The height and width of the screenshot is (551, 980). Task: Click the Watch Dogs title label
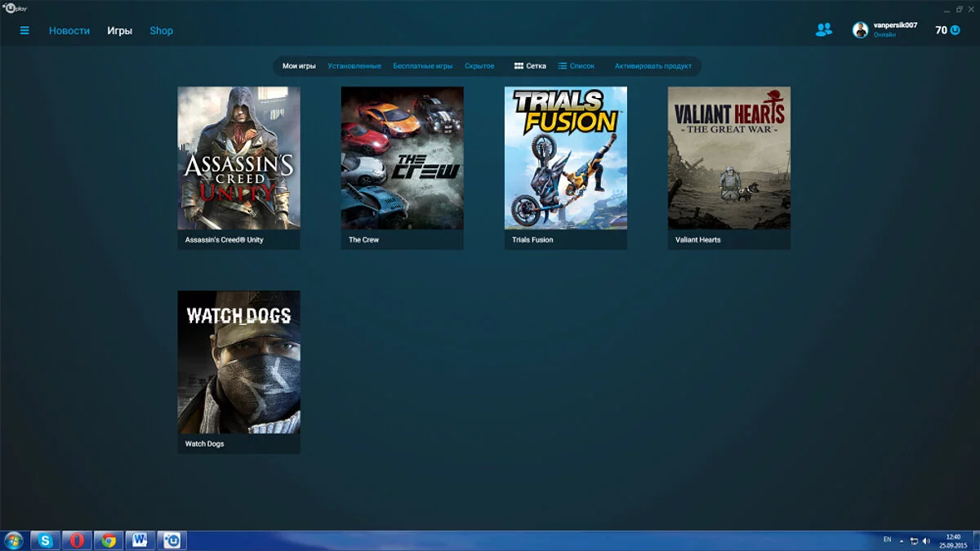pos(204,444)
